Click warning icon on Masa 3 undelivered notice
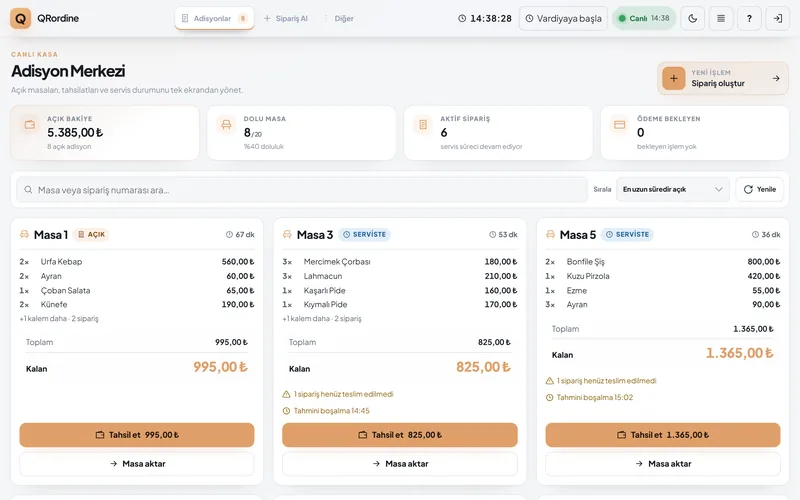This screenshot has width=800, height=500. pos(286,394)
